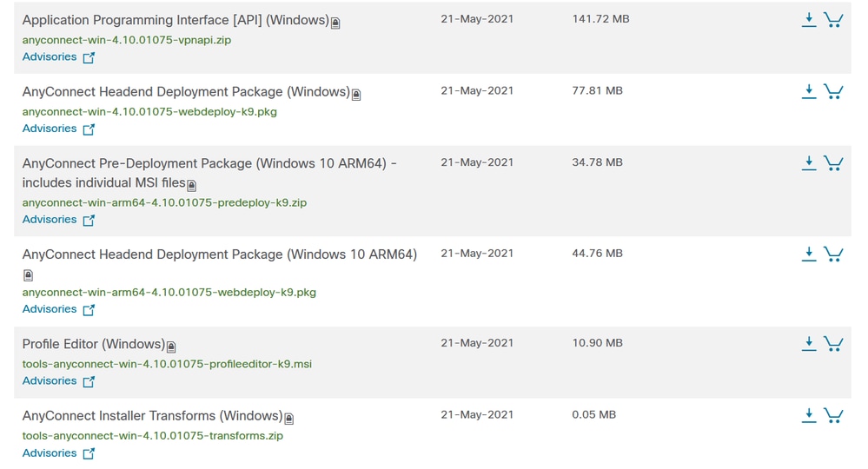The width and height of the screenshot is (868, 469).
Task: Download the ARM64 Pre-Deployment Package
Action: point(809,162)
